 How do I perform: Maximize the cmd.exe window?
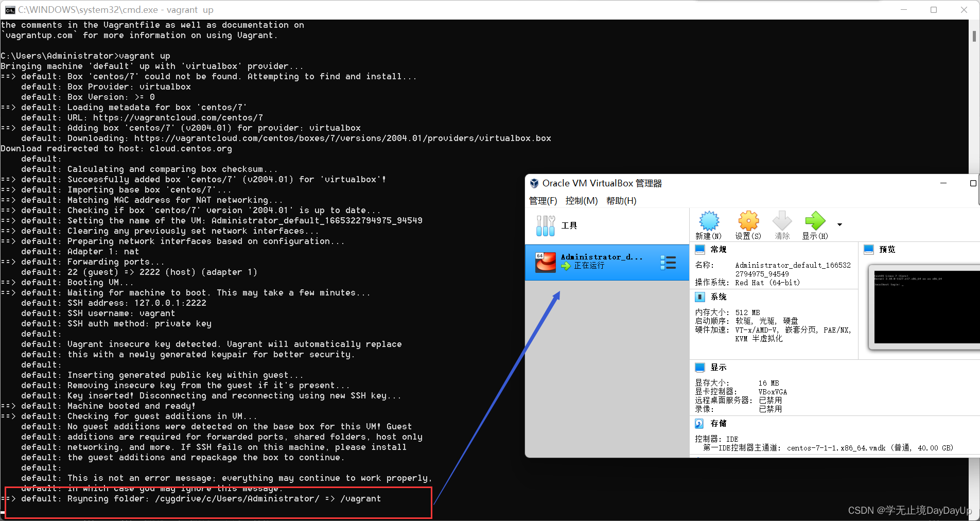pyautogui.click(x=934, y=10)
